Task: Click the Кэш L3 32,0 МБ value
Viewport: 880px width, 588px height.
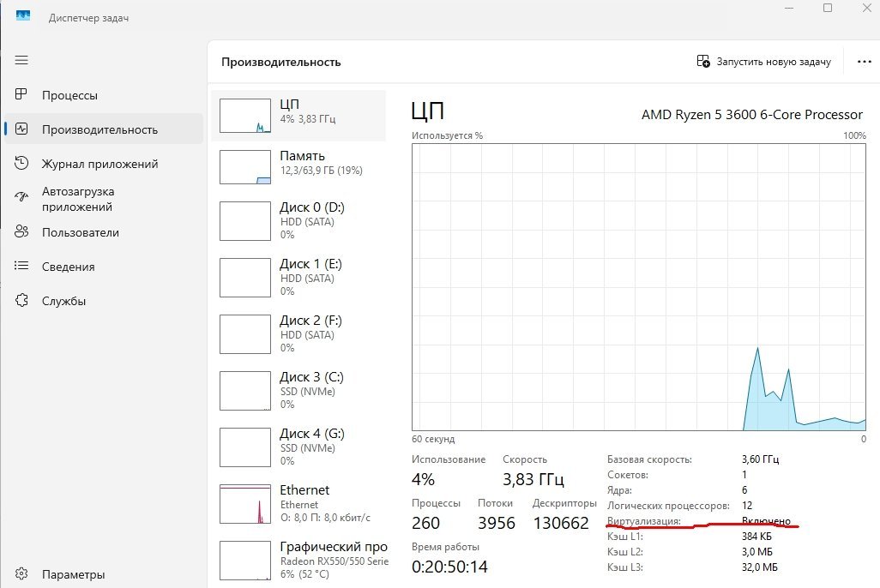Action: [x=760, y=567]
